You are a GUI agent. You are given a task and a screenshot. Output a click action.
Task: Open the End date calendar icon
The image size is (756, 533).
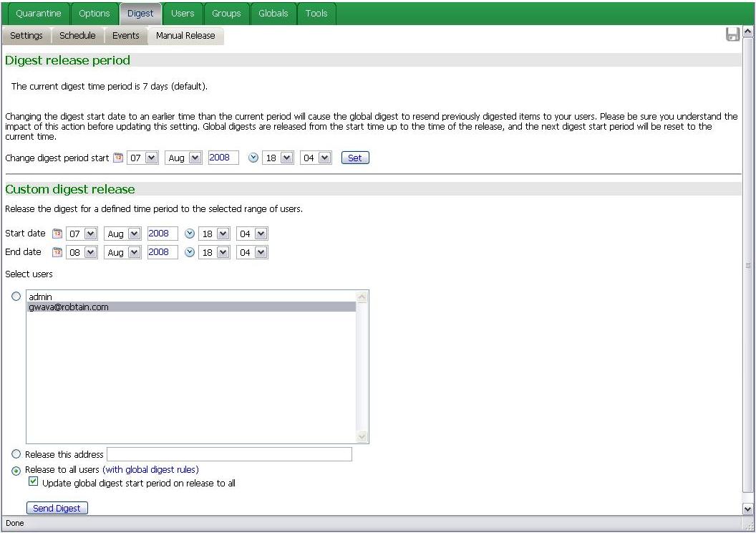[57, 252]
